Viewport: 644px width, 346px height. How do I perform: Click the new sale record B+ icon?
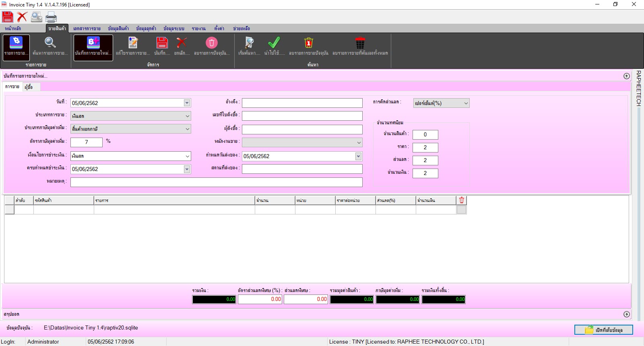tap(93, 43)
